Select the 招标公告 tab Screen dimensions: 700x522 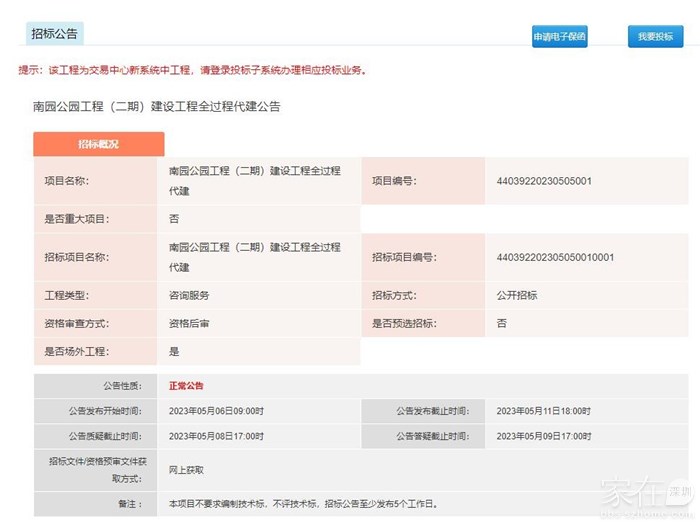click(54, 33)
